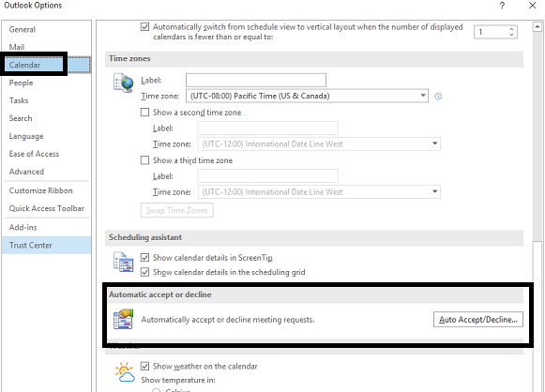Click the Swap Time Zones button

[x=177, y=210]
